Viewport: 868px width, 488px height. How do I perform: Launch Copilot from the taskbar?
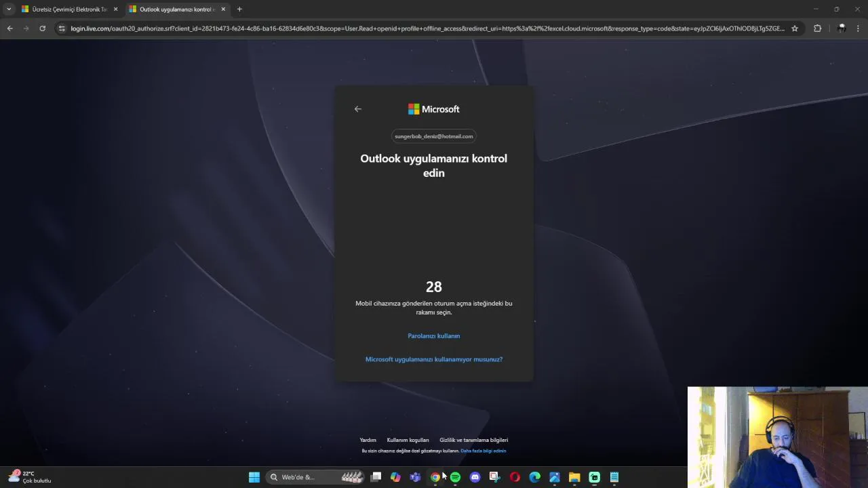point(395,477)
